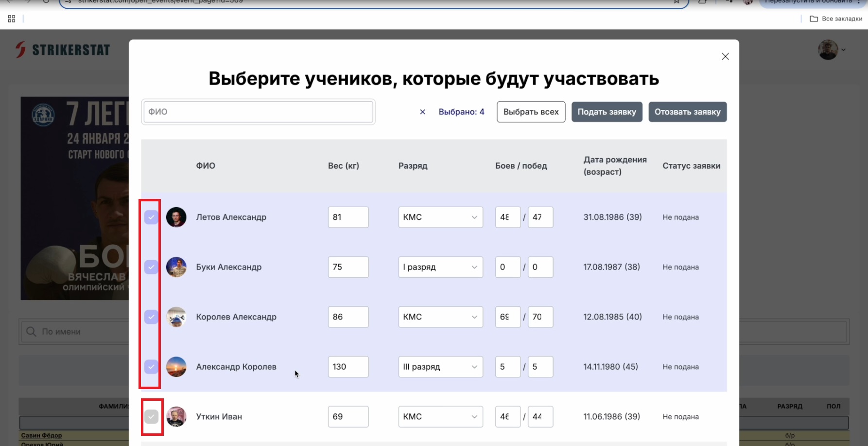Open the bookmarks grid icon top-left
Image resolution: width=868 pixels, height=446 pixels.
pyautogui.click(x=12, y=18)
